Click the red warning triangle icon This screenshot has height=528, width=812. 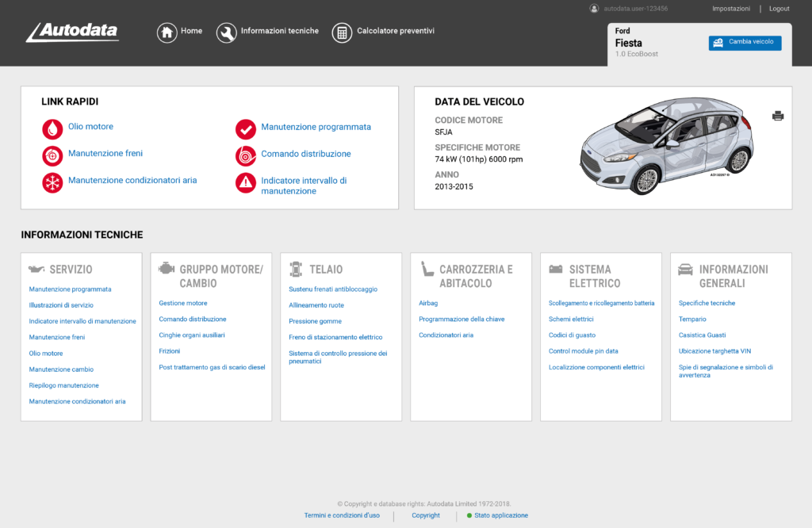tap(246, 182)
